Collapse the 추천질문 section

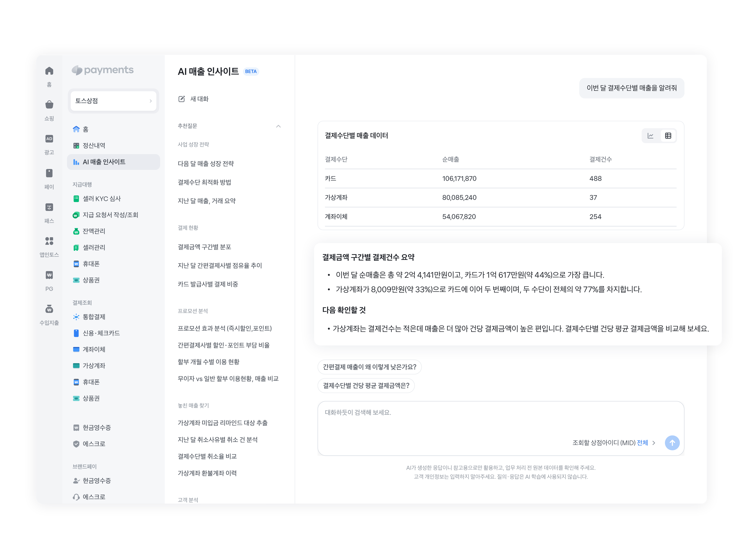click(278, 126)
